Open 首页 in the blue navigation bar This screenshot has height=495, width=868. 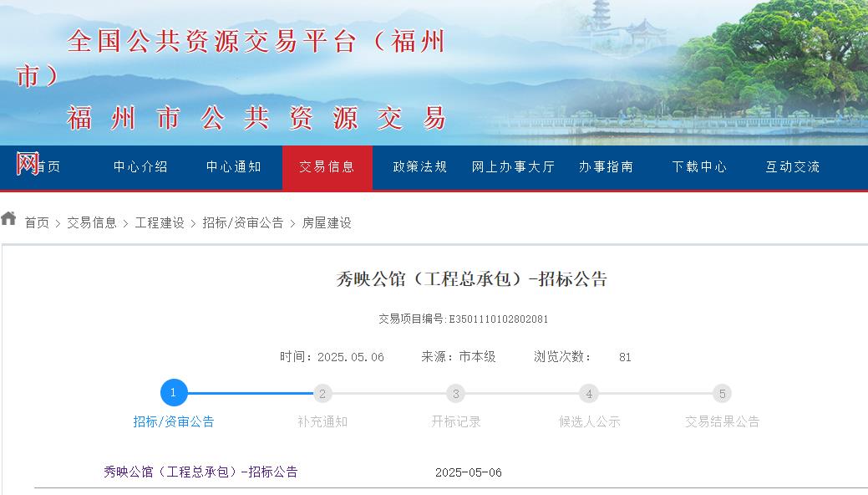[x=48, y=167]
